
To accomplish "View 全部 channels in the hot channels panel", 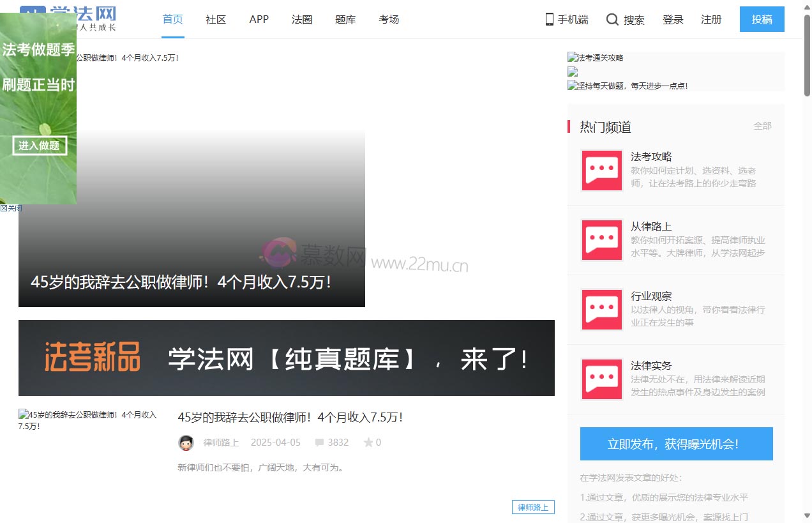I will [x=762, y=126].
